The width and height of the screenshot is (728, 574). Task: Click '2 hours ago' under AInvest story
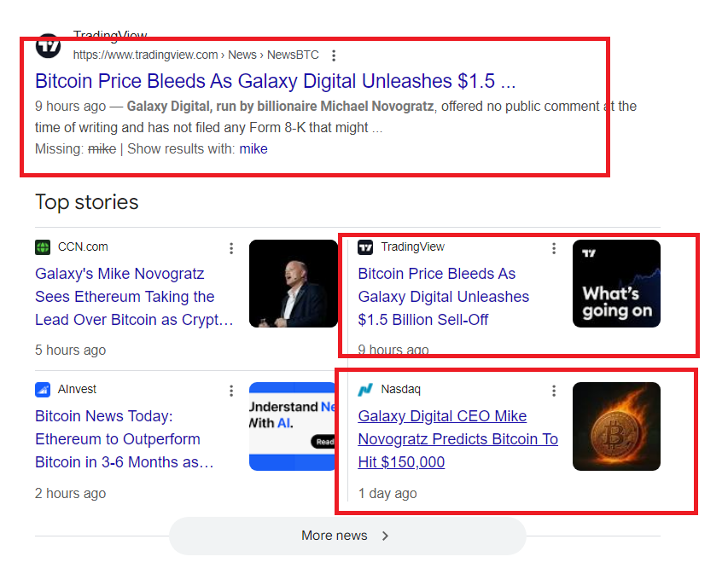pyautogui.click(x=71, y=493)
